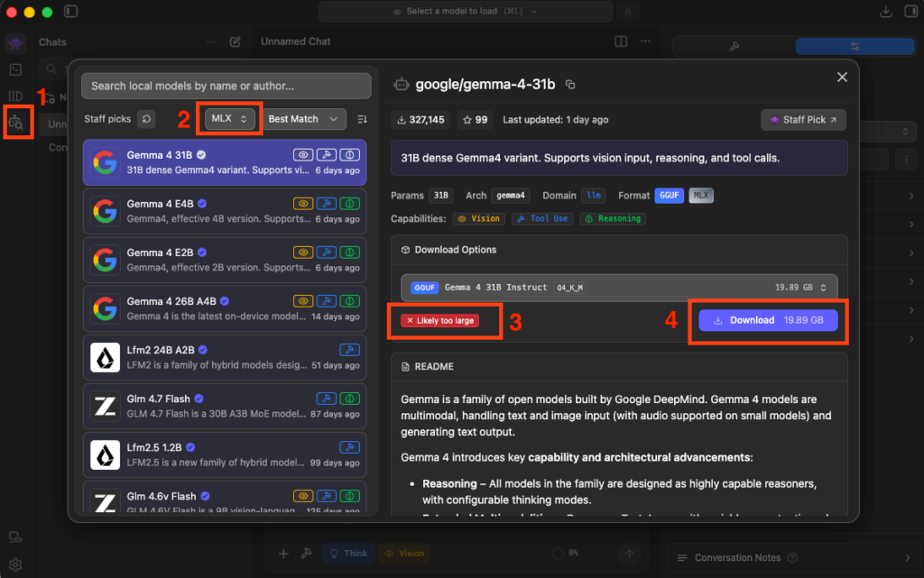The width and height of the screenshot is (924, 578).
Task: Open the MLX format filter dropdown
Action: pyautogui.click(x=229, y=119)
